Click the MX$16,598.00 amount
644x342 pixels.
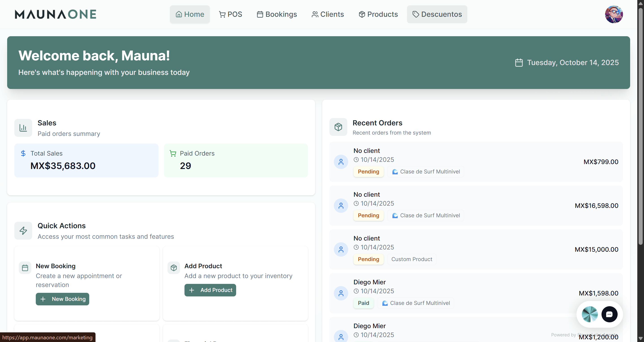tap(597, 205)
